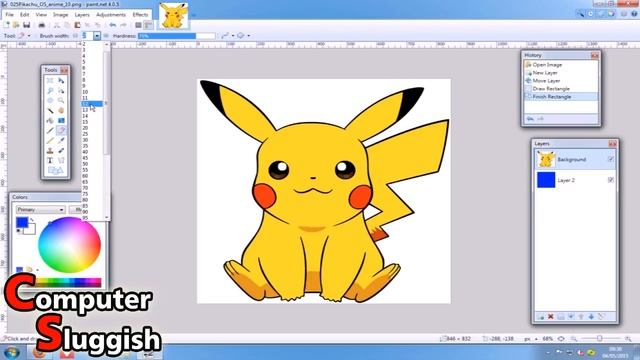Add new layer in Layers panel

(x=541, y=317)
